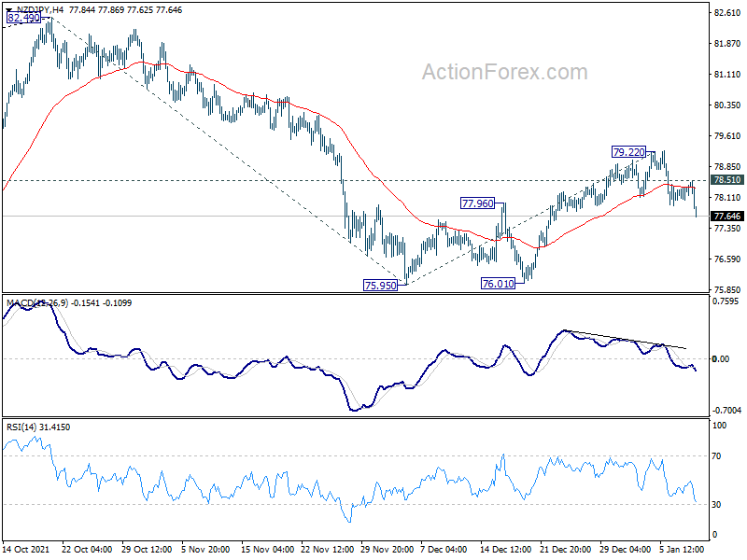Click the NZDJPY,H4 symbol title text

[x=40, y=10]
